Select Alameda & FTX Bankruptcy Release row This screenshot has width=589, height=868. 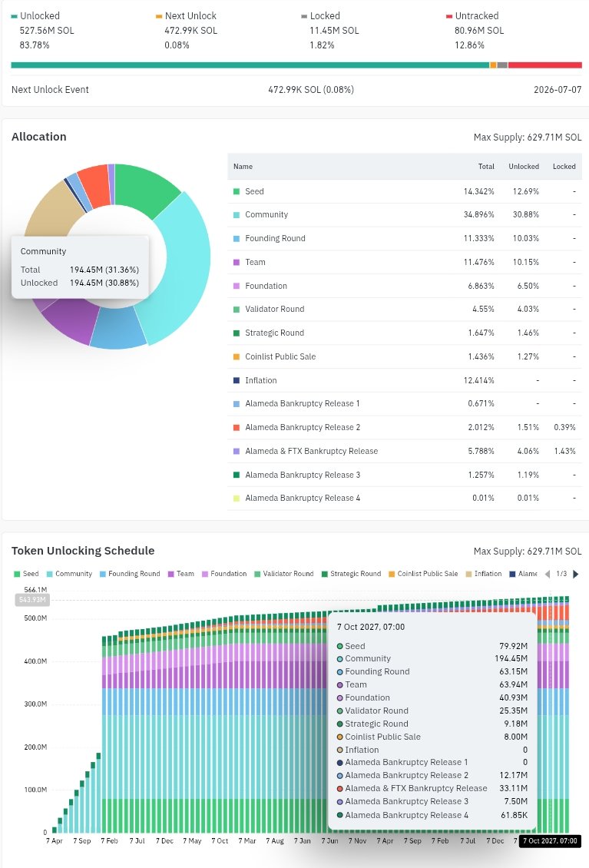click(x=405, y=451)
